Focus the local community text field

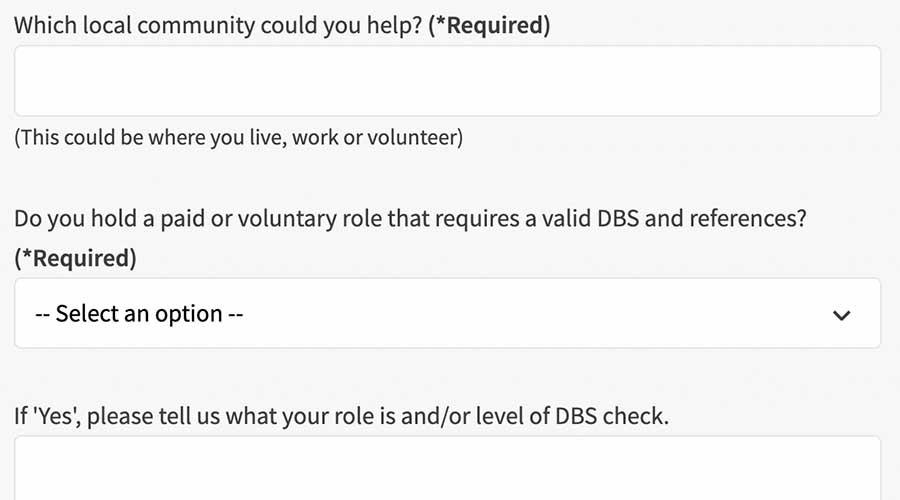coord(447,81)
